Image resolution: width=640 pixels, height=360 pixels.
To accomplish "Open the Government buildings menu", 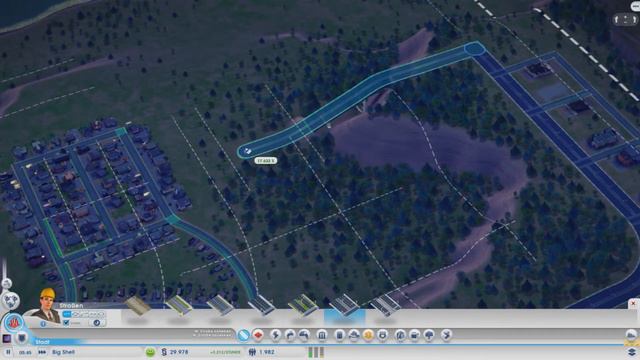I will (322, 335).
